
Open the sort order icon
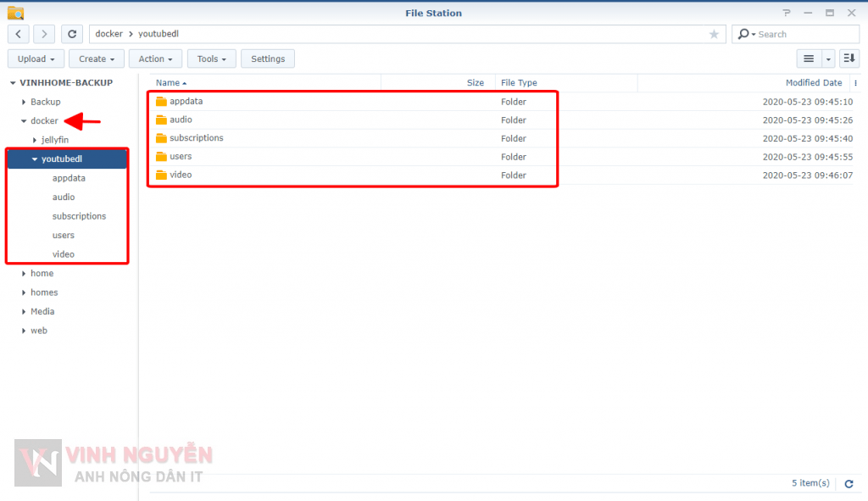coord(849,58)
